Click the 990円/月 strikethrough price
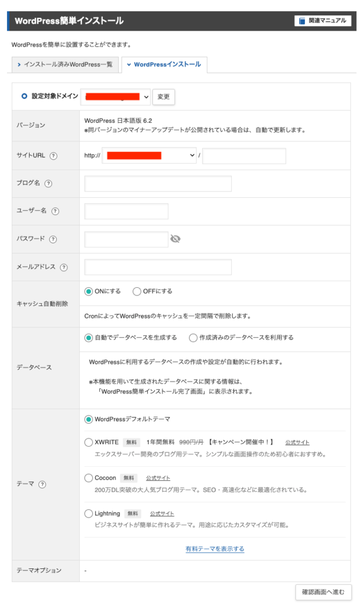Screen dimensions: 364x605 tap(191, 442)
